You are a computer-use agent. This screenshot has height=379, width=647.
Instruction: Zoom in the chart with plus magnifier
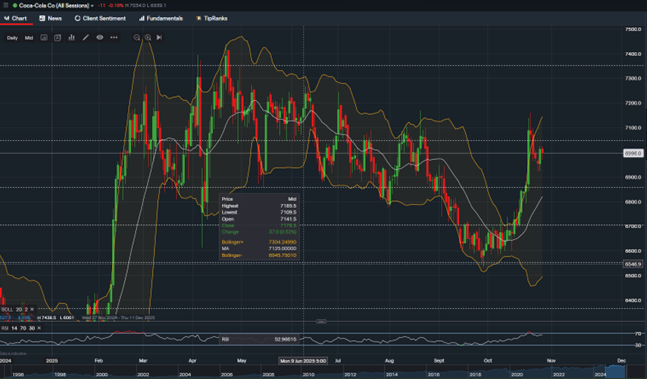148,38
